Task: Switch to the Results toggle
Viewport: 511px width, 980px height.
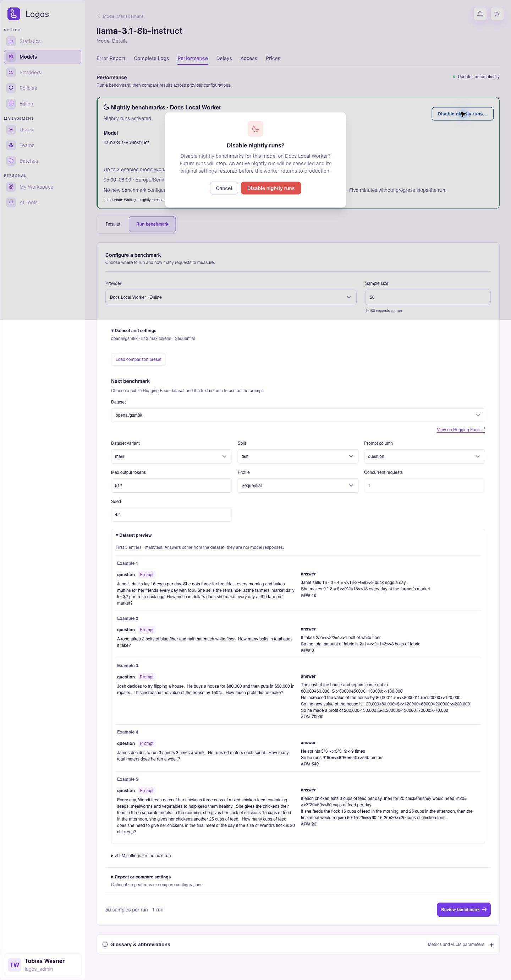Action: click(113, 224)
